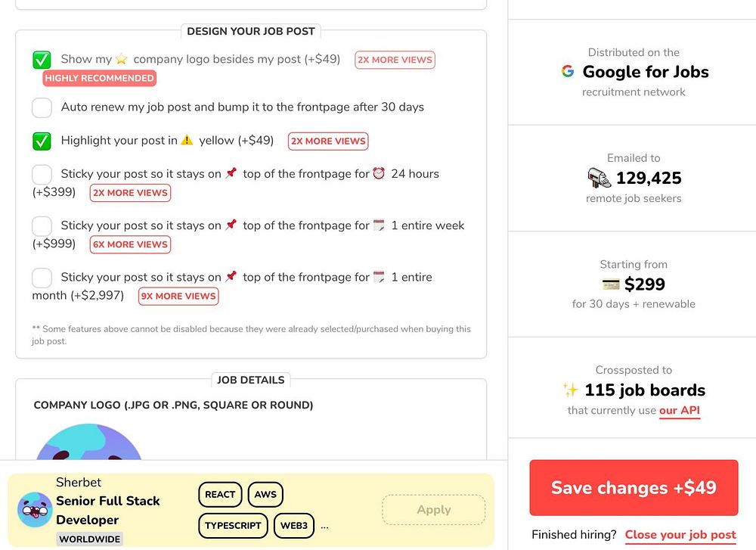Click the mailbox icon beside 129,425

[x=599, y=179]
